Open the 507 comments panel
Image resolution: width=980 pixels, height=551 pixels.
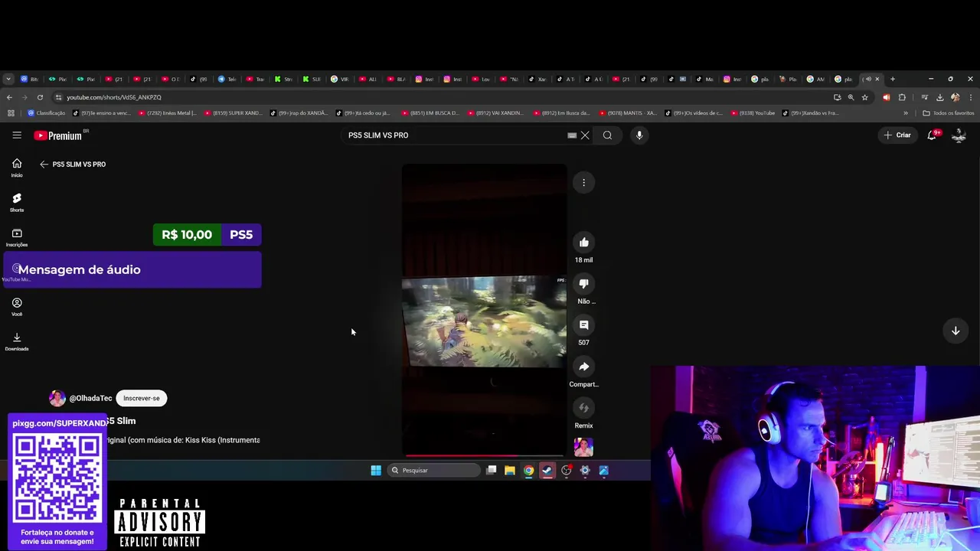[583, 325]
